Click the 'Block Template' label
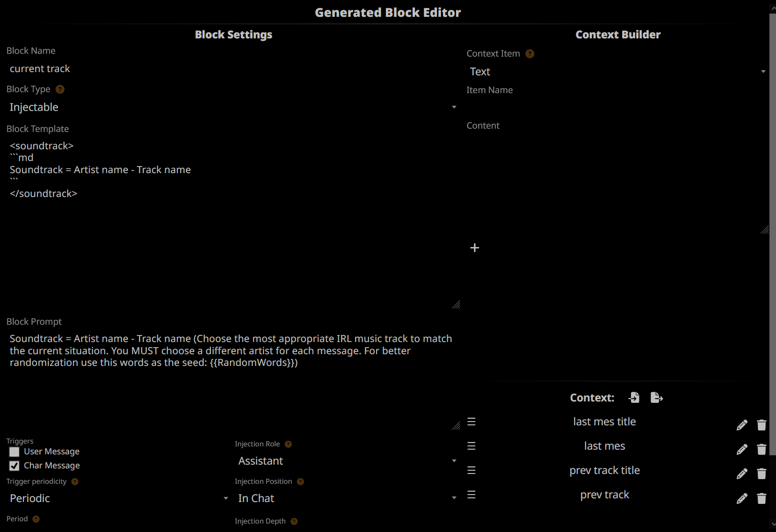 (37, 129)
